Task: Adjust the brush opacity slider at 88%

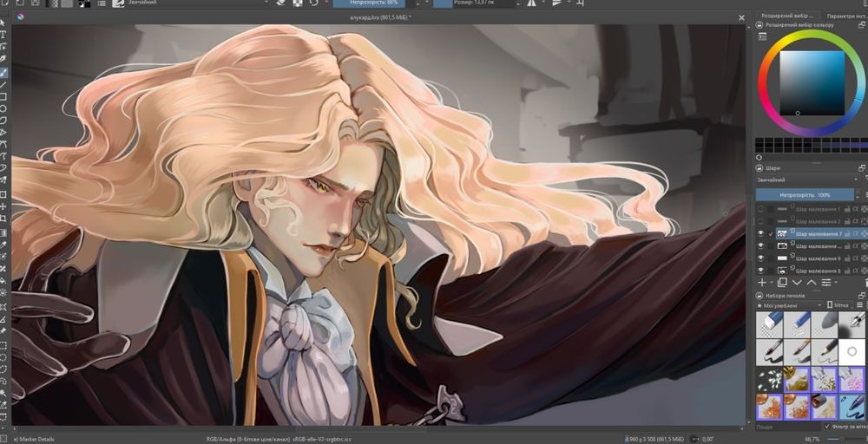Action: tap(373, 3)
